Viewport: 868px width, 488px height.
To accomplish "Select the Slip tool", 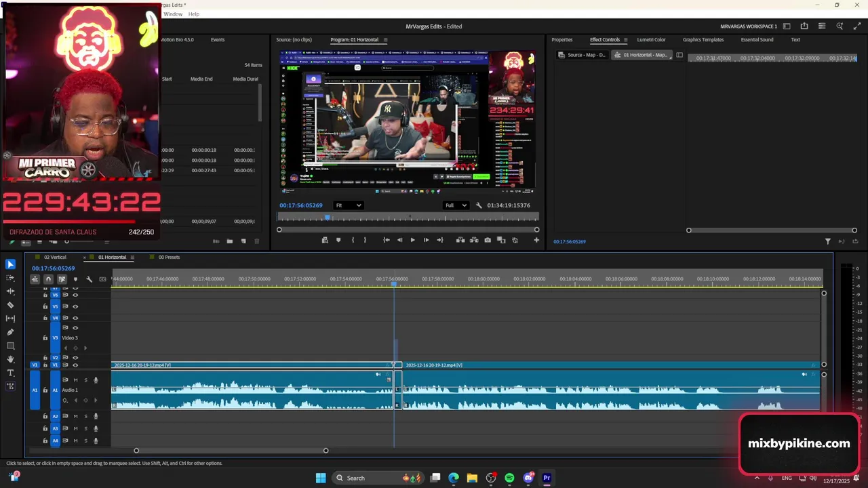I will coord(10,319).
